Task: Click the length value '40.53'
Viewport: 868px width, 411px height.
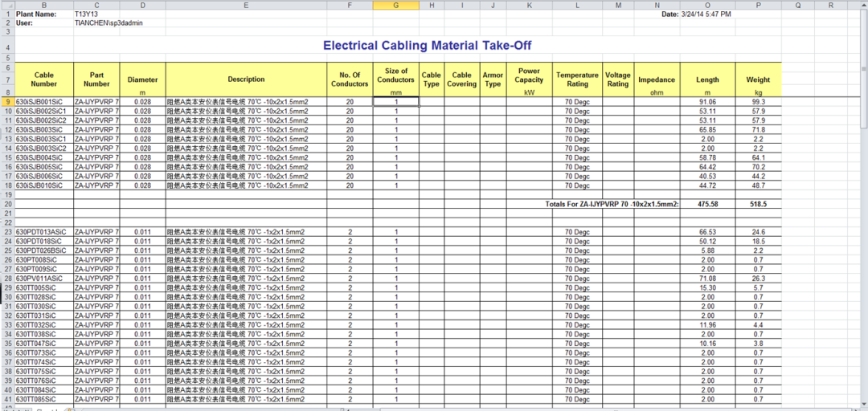Action: (x=707, y=176)
